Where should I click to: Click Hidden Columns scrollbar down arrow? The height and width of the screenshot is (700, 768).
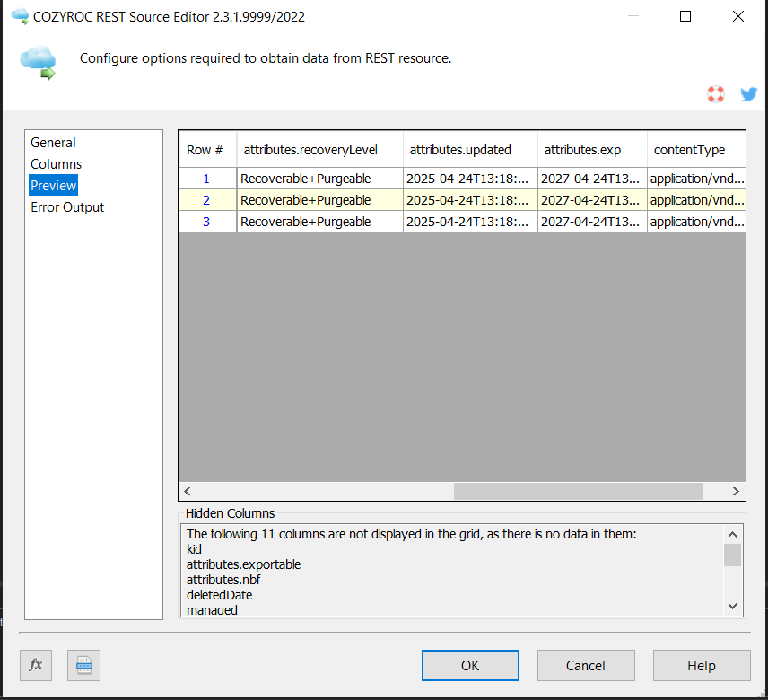pos(733,606)
